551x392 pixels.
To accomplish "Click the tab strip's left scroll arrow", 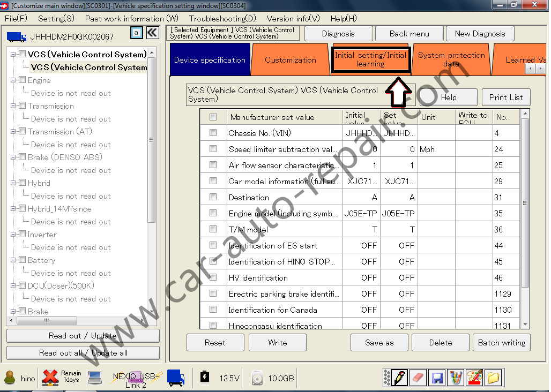I will (531, 69).
